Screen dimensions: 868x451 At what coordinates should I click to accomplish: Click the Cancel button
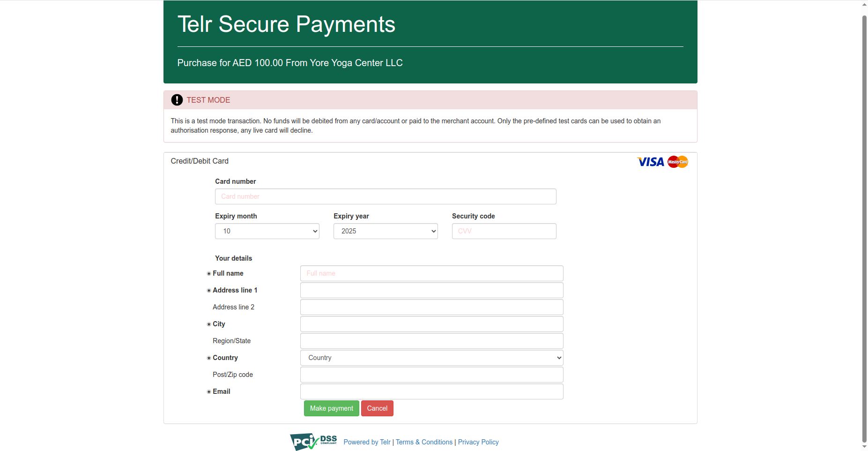(x=377, y=408)
